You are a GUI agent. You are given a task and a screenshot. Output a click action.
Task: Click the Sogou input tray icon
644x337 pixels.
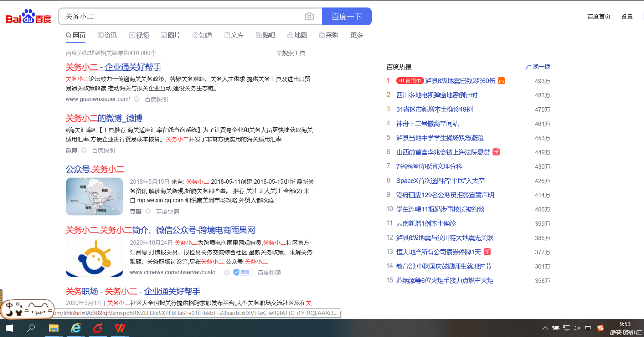pyautogui.click(x=600, y=328)
